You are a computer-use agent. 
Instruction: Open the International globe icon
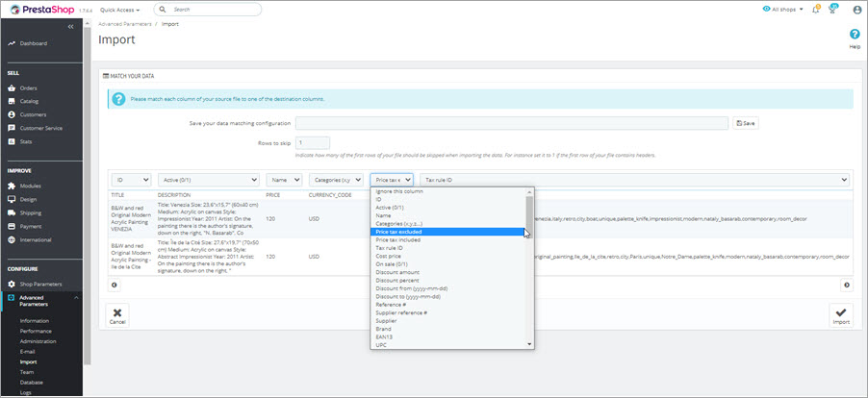point(12,240)
